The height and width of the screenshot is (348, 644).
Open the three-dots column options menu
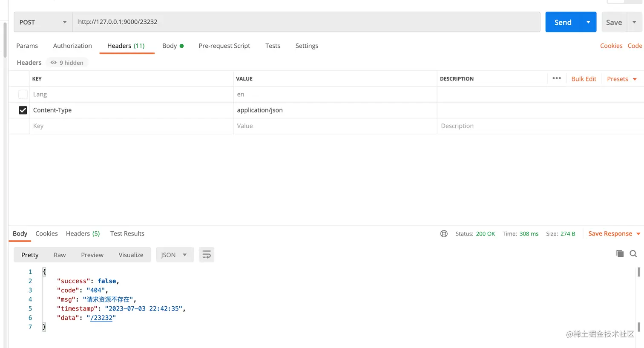(x=557, y=78)
